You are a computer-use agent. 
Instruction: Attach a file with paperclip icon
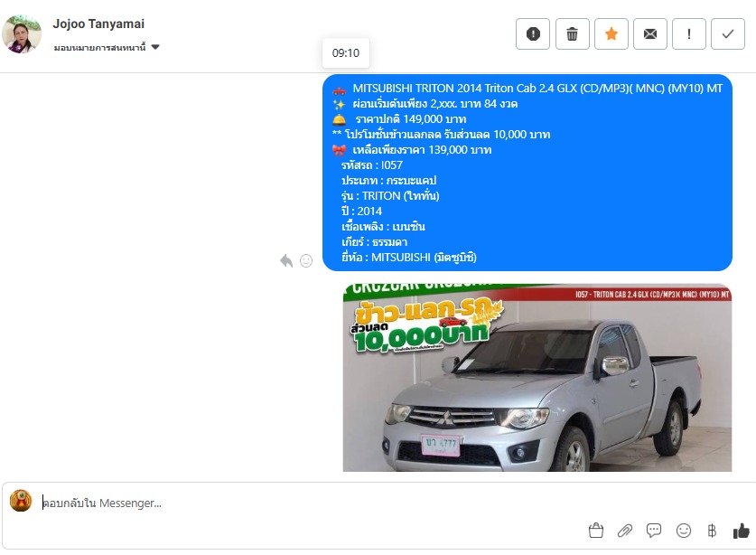click(x=625, y=531)
